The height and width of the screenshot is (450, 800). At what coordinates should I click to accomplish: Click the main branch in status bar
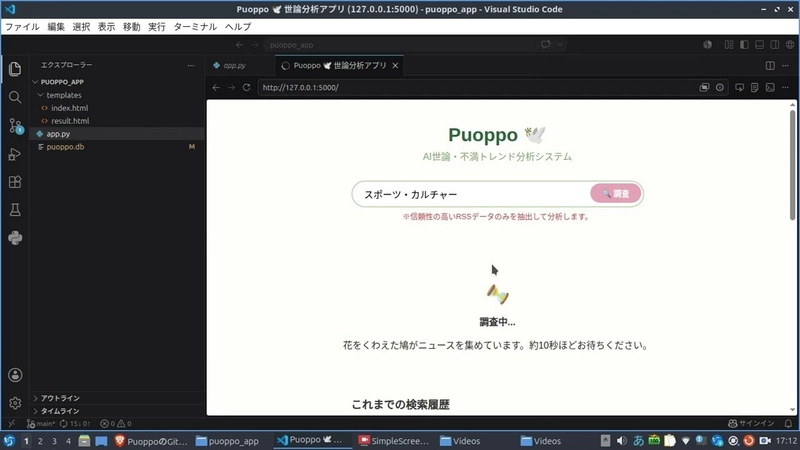[x=41, y=423]
